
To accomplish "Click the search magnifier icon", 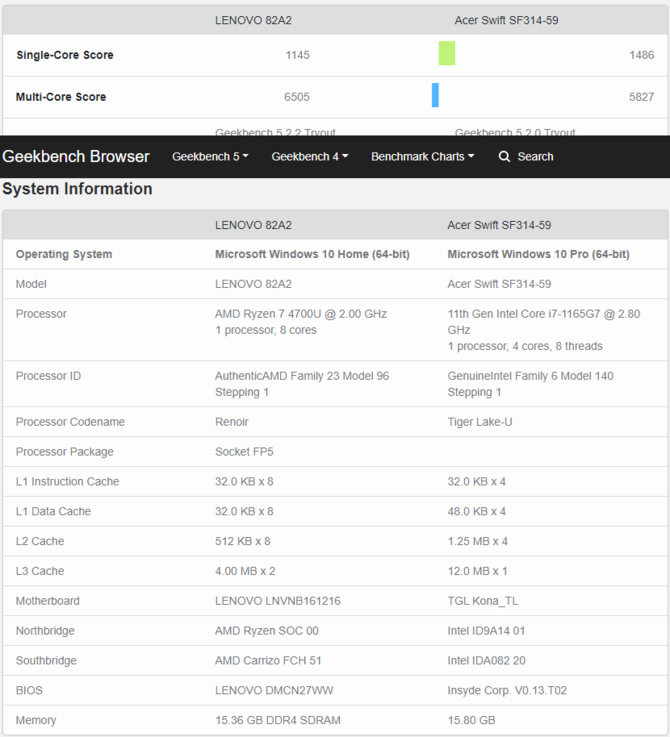I will 504,157.
